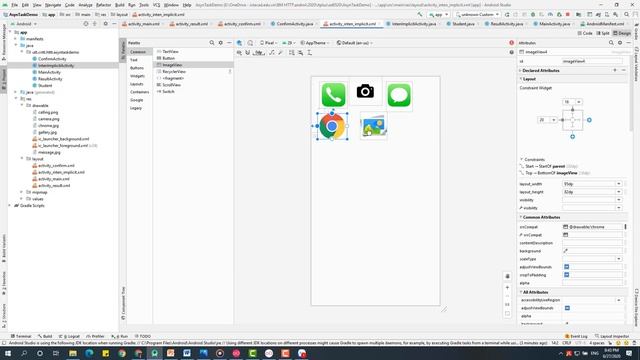Open the scaleType dropdown

coord(619,259)
